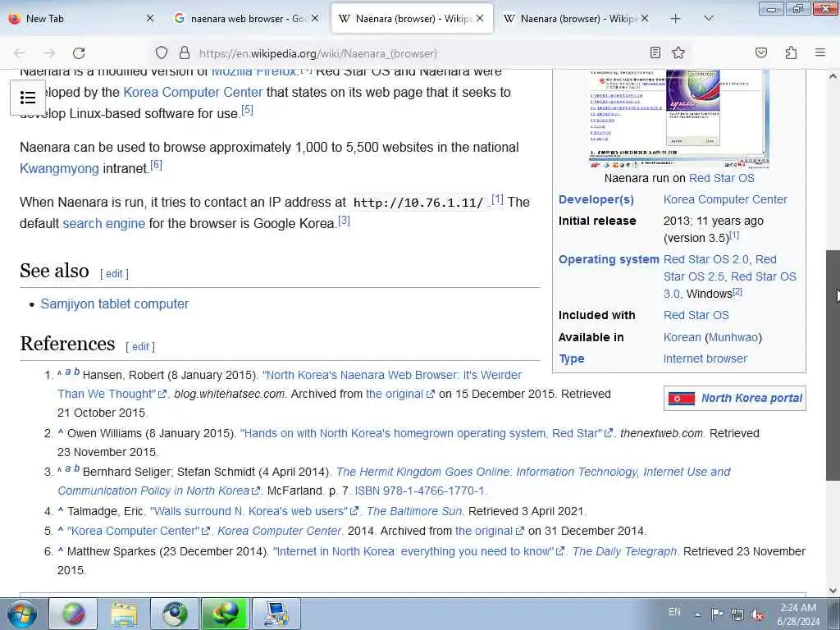Open the Korean language link
The image size is (840, 630).
click(682, 337)
